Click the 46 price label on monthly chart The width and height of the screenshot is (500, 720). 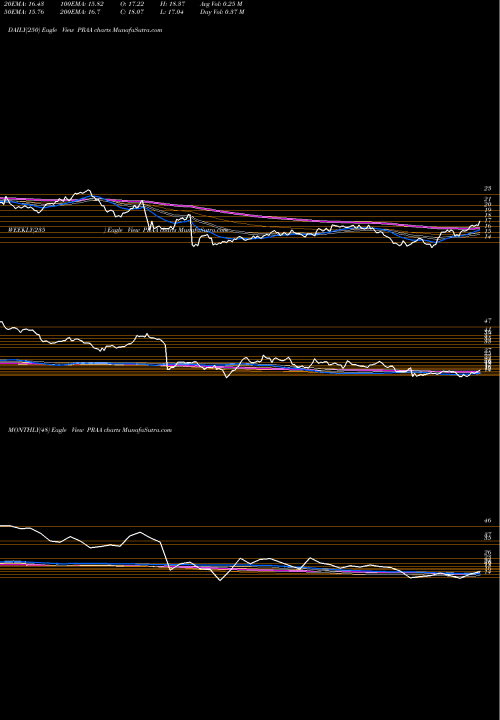488,520
